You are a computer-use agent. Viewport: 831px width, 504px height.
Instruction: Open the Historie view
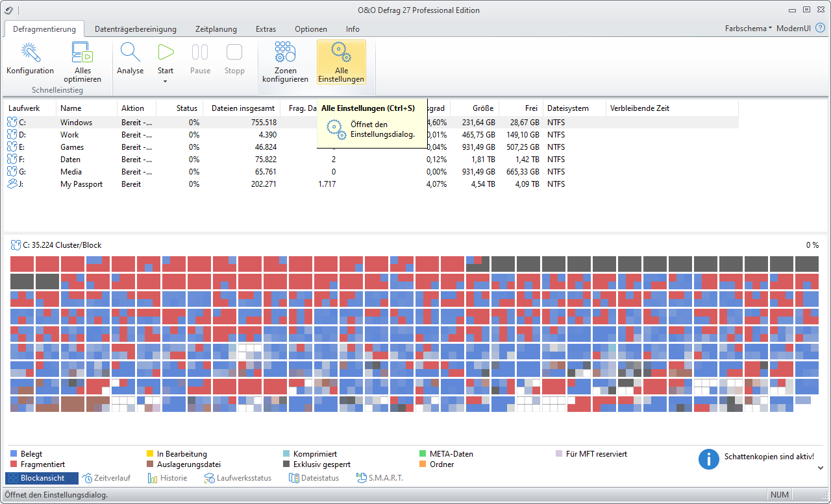point(167,478)
